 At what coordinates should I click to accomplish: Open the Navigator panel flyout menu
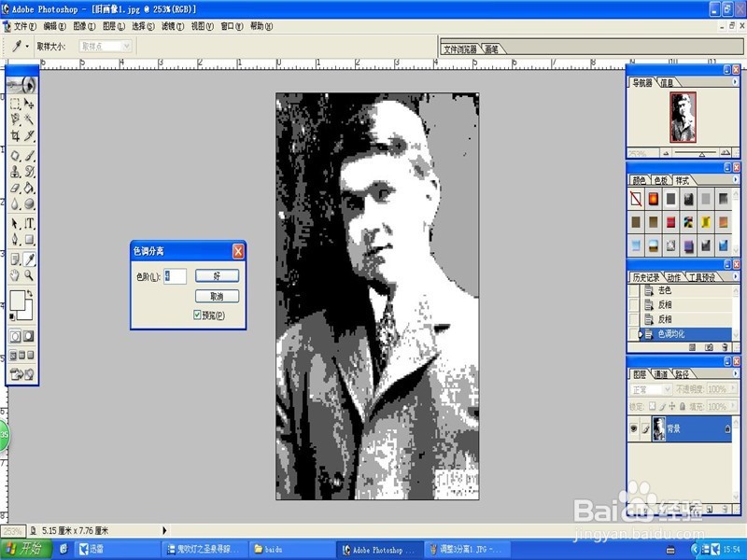pos(735,82)
